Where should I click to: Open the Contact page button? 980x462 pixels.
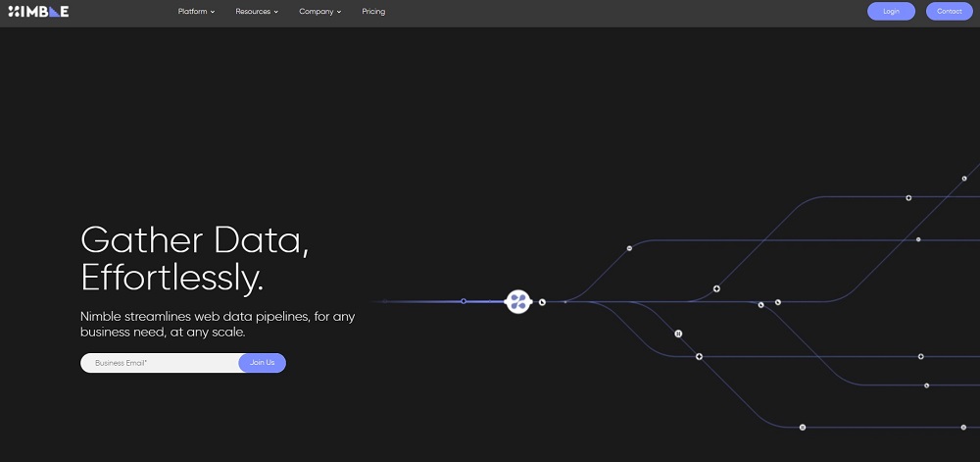[x=949, y=11]
